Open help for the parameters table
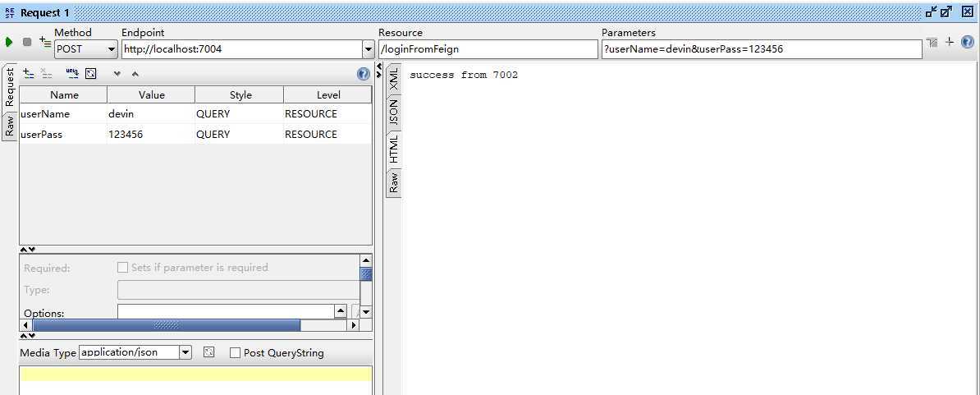The width and height of the screenshot is (980, 395). 363,75
